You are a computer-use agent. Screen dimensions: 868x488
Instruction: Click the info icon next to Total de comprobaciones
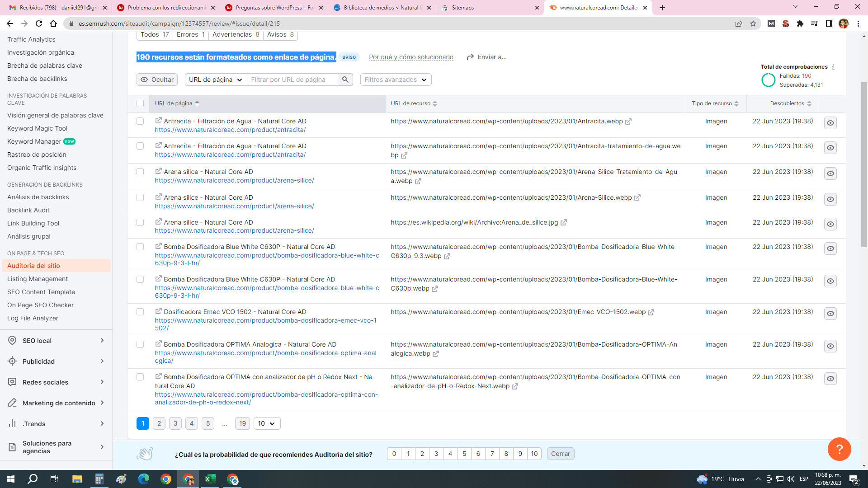833,67
